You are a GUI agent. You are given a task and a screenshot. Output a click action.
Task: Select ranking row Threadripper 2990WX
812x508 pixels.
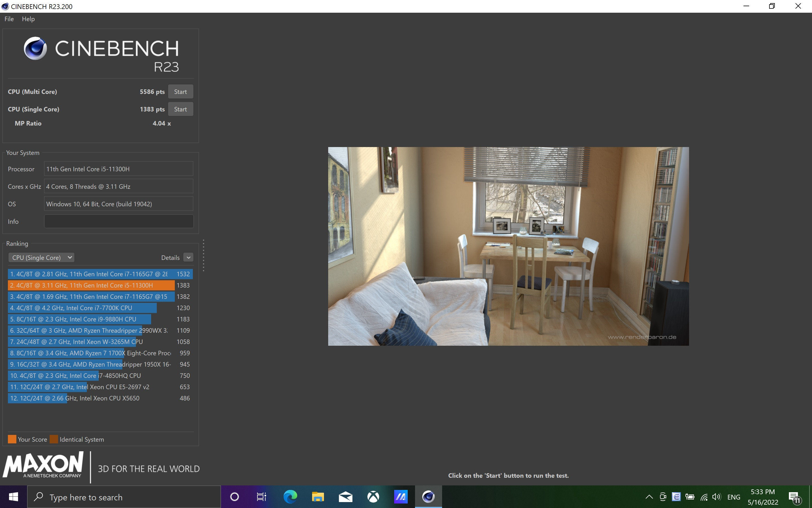[x=100, y=330]
